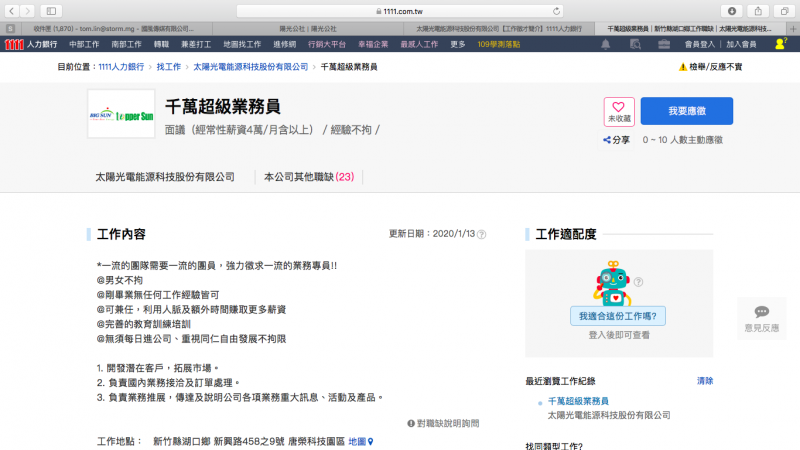
Task: Go forward with Safari's forward arrow
Action: point(28,11)
